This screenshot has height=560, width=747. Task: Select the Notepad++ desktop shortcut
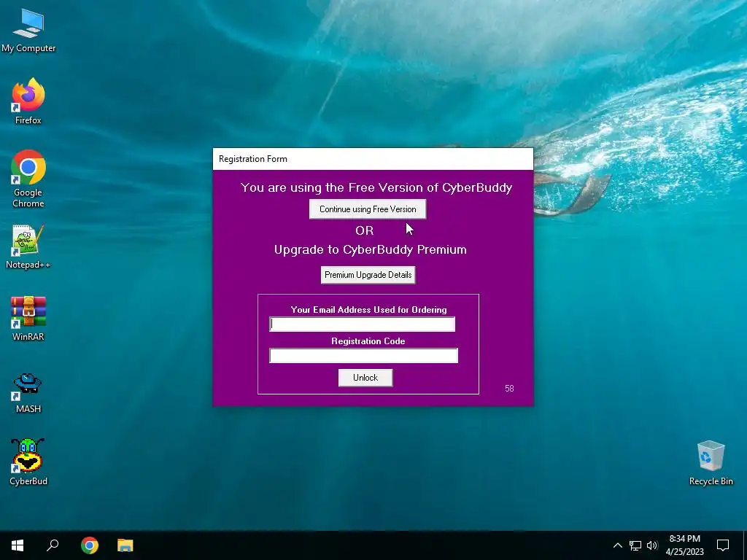[28, 246]
